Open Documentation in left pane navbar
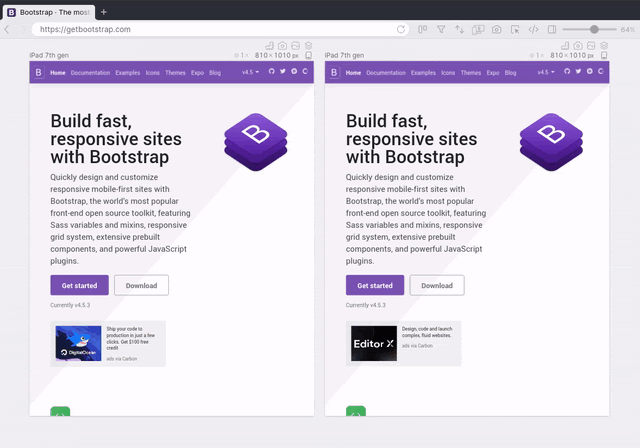Screen dimensions: 640x448 pos(90,73)
